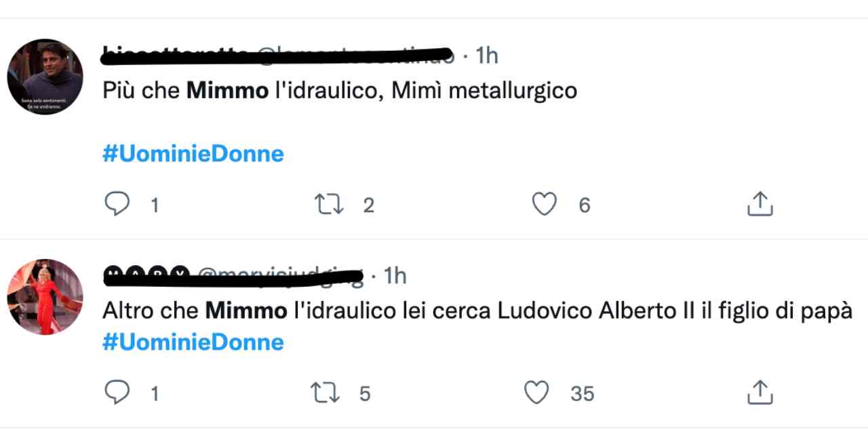Click the retweet count showing 5
868x438 pixels.
(x=365, y=393)
